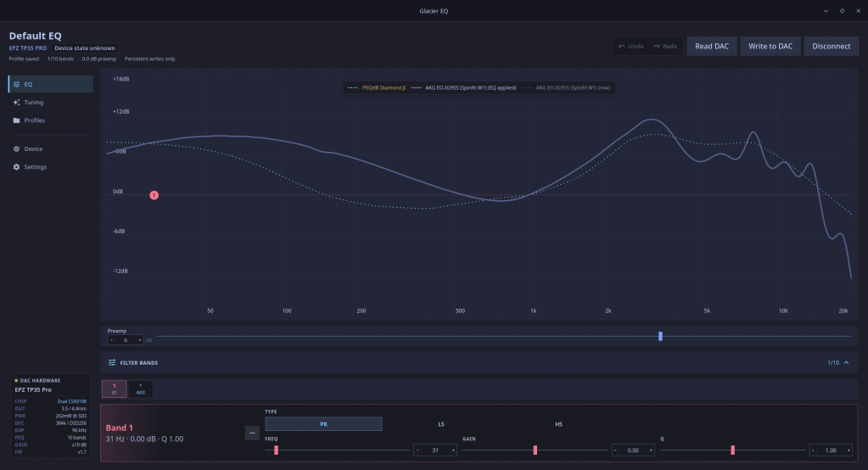The height and width of the screenshot is (470, 868).
Task: Click the 0.0 dB preamp status text
Action: pyautogui.click(x=99, y=59)
